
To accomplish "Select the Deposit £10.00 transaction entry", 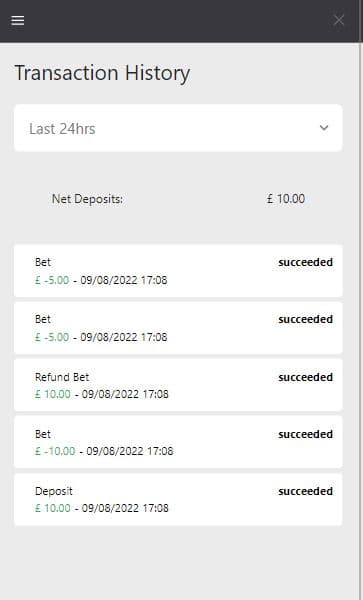I will point(178,499).
